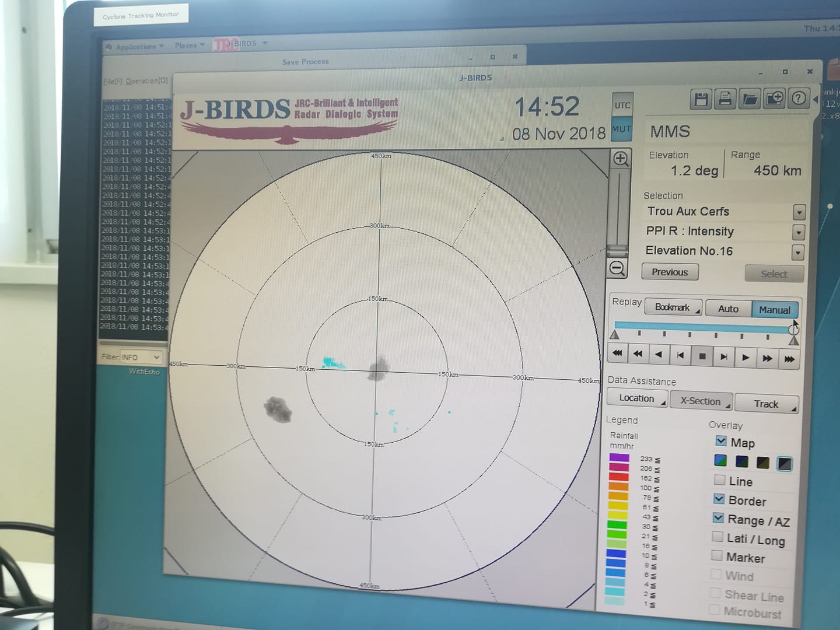This screenshot has height=630, width=840.
Task: Enable the Lati / Long overlay checkbox
Action: [717, 537]
